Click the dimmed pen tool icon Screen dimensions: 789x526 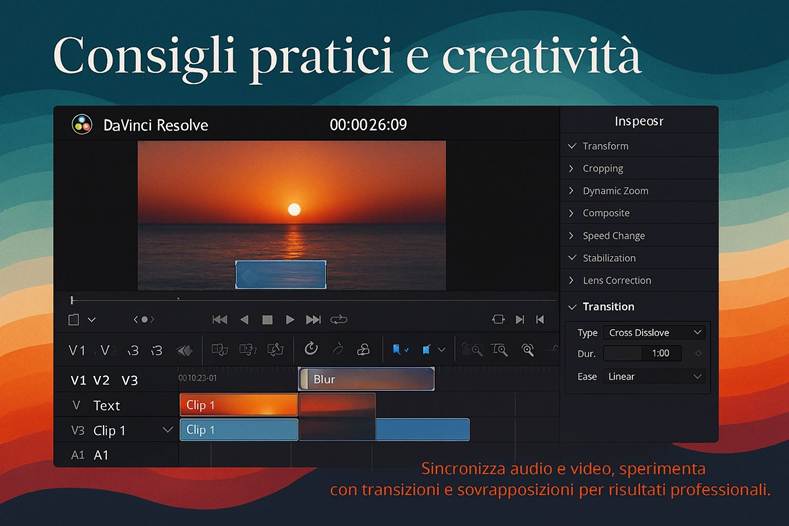tap(338, 349)
